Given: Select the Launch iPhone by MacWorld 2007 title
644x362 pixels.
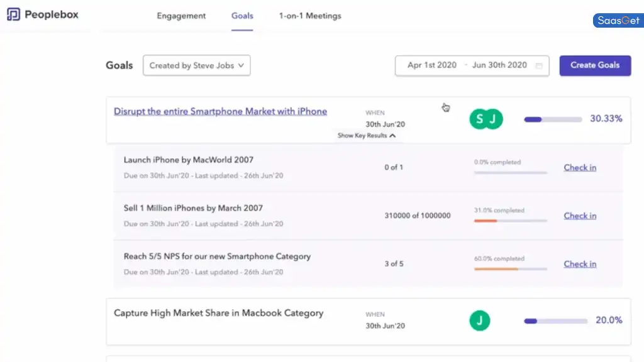Looking at the screenshot, I should pyautogui.click(x=189, y=160).
